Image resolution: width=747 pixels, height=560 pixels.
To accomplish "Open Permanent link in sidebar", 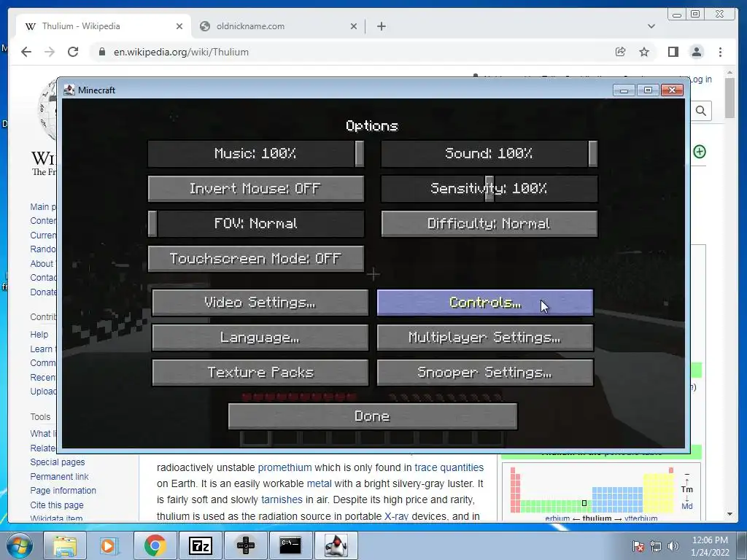I will coord(60,477).
